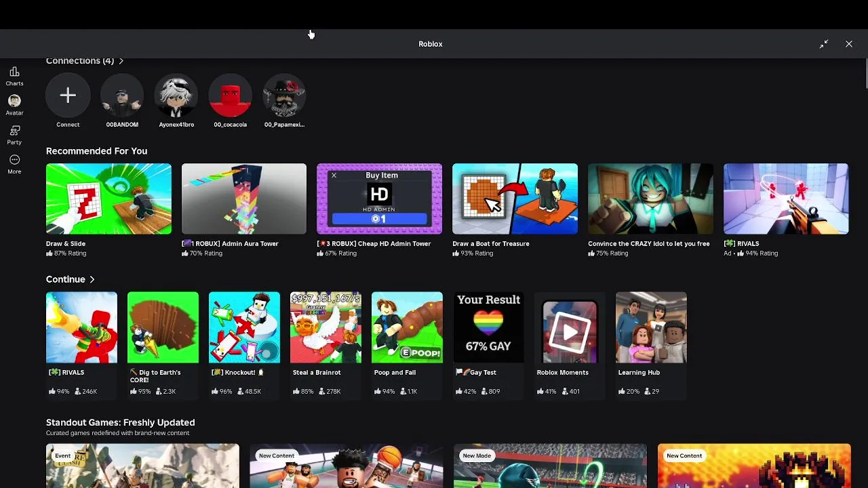Click 48.5K players count under Knockout!

(x=250, y=391)
